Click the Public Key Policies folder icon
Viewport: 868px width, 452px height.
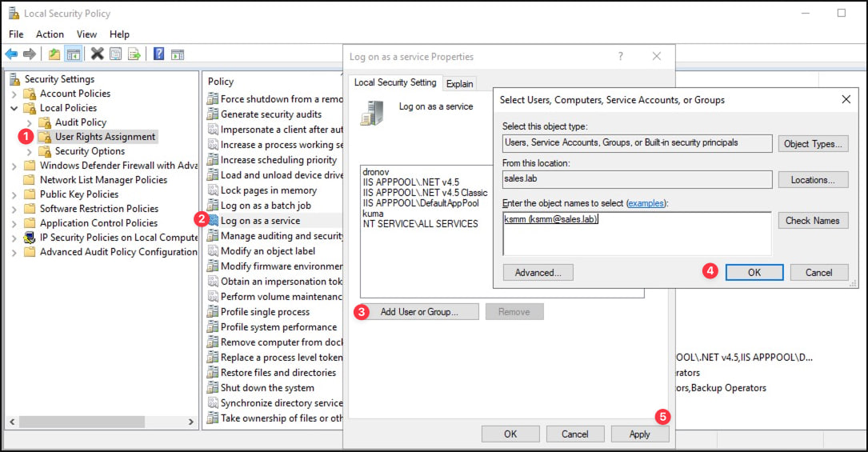[x=30, y=194]
